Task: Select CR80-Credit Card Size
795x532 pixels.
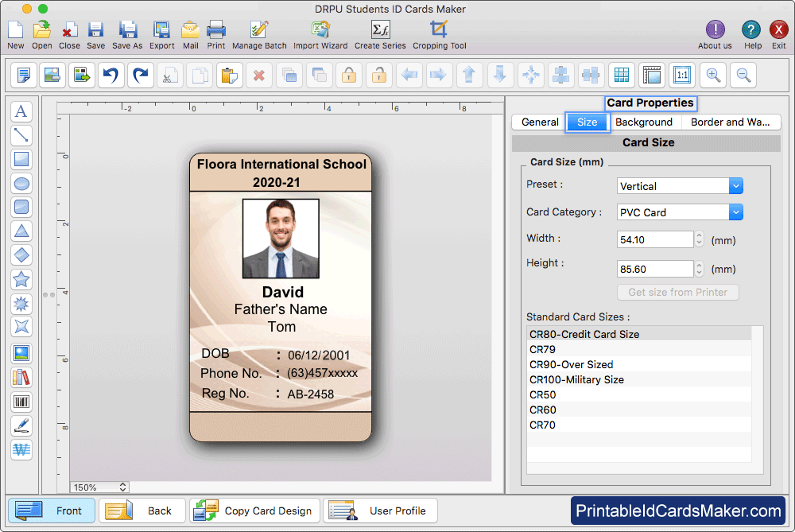Action: coord(639,334)
